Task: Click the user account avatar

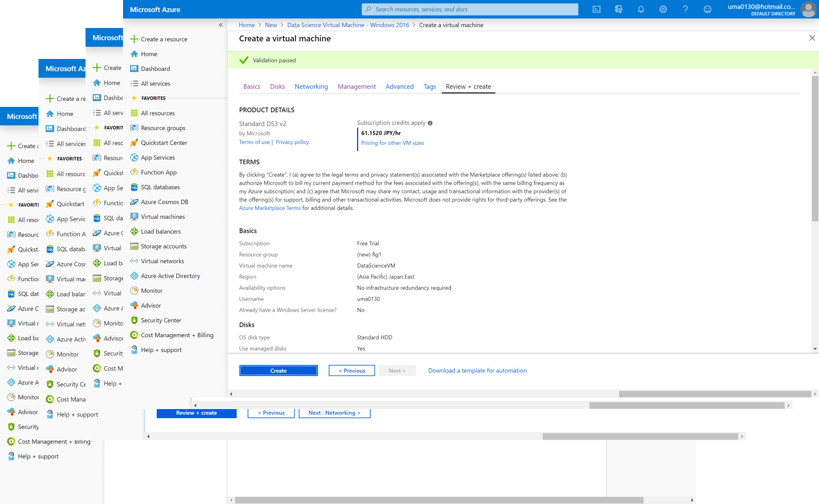Action: click(808, 9)
